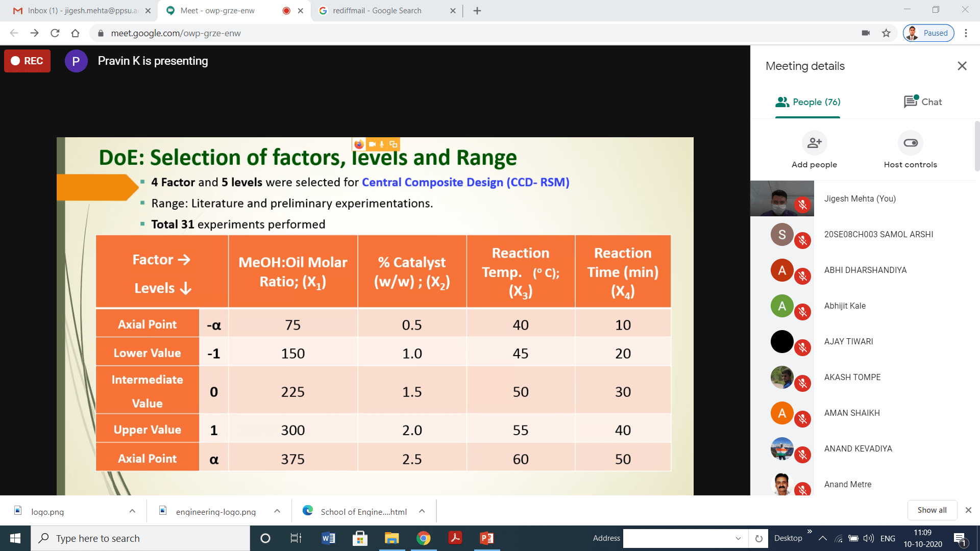The height and width of the screenshot is (551, 980).
Task: Click the Chrome reload page icon
Action: click(x=55, y=33)
